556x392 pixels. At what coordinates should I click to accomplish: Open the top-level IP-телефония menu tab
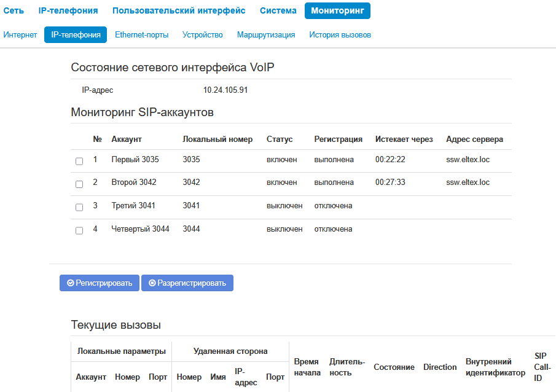click(x=68, y=10)
